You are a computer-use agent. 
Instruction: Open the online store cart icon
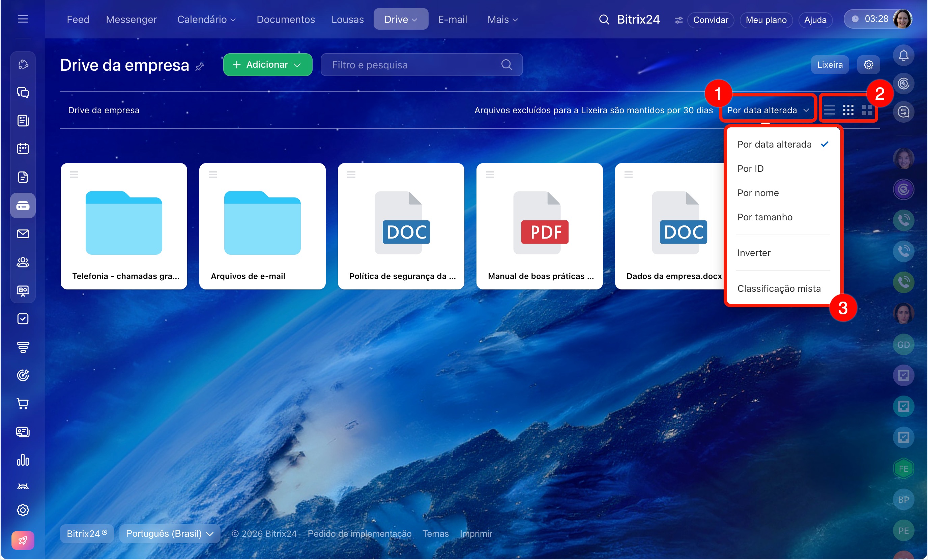(x=23, y=403)
